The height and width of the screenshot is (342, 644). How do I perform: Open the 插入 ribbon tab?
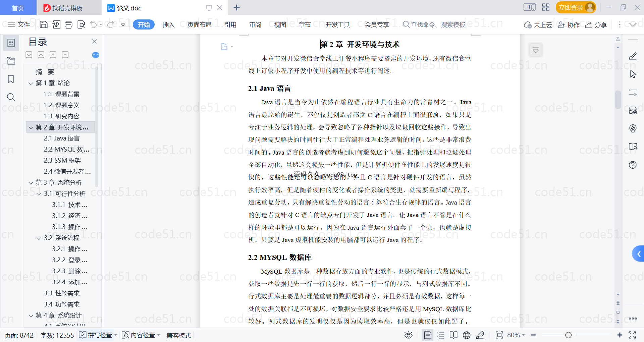coord(168,24)
